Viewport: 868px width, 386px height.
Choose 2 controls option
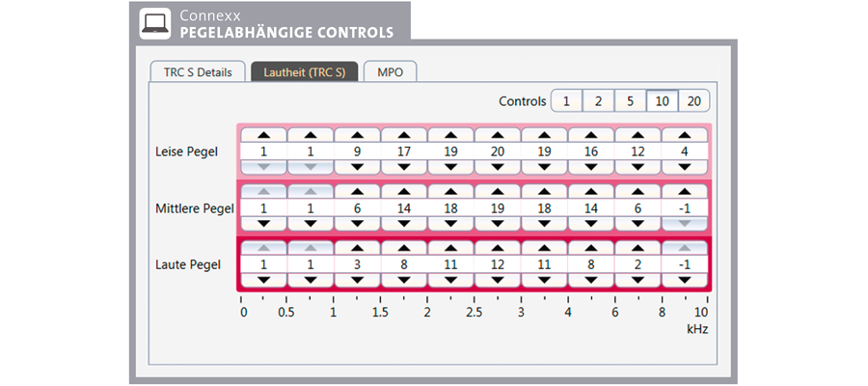[598, 101]
